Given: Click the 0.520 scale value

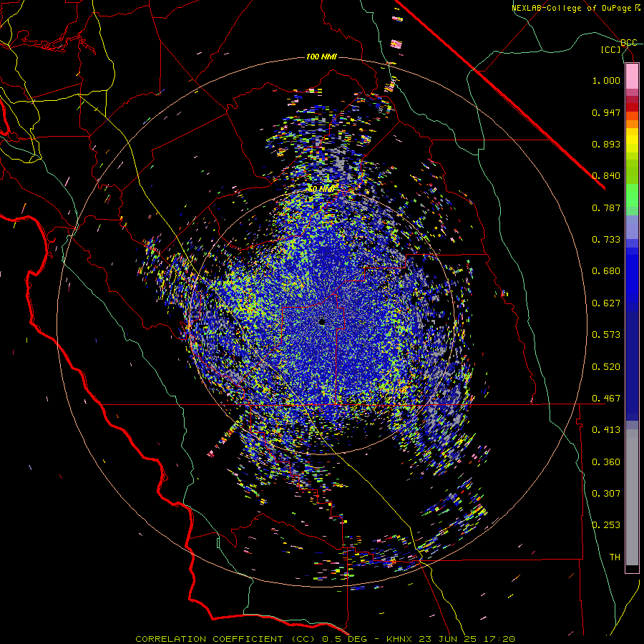Looking at the screenshot, I should (606, 367).
